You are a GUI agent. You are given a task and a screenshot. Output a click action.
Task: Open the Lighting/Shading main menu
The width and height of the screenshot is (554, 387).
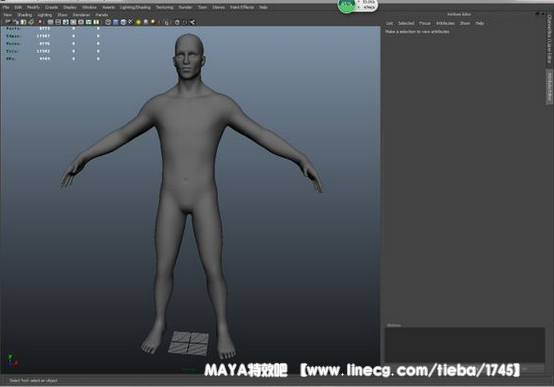click(135, 7)
